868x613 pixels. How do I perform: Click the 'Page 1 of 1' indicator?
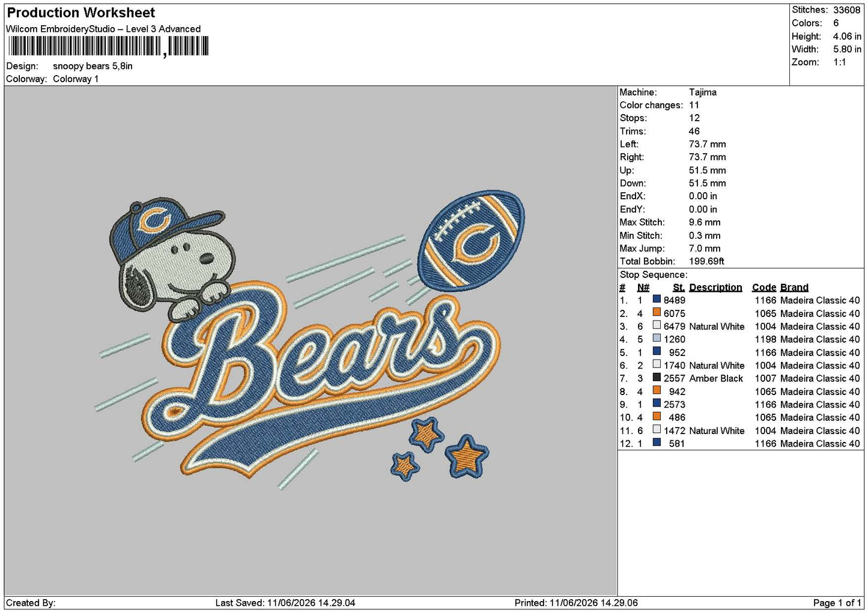tap(837, 603)
